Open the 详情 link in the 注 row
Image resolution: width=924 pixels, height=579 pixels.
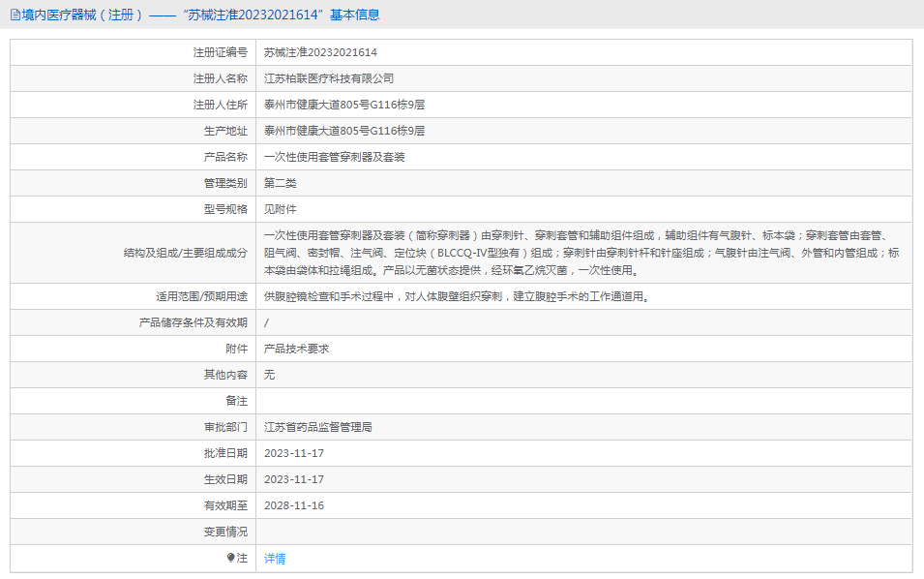275,559
